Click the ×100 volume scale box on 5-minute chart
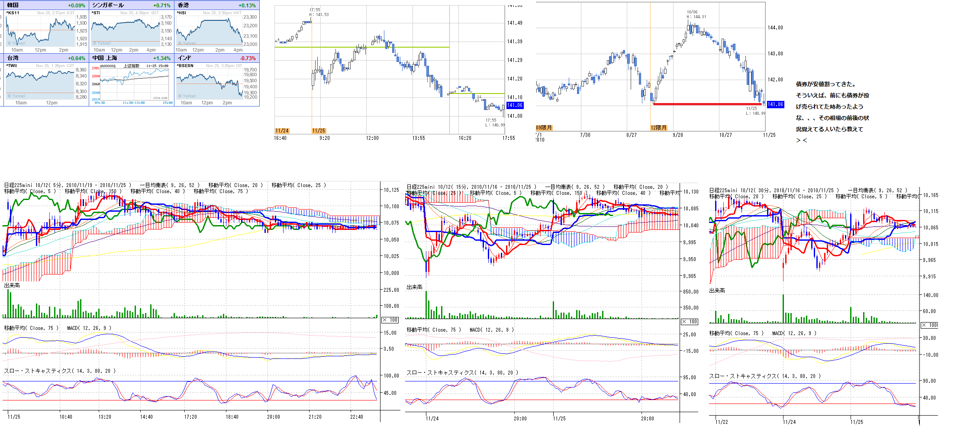The image size is (980, 439). 390,320
